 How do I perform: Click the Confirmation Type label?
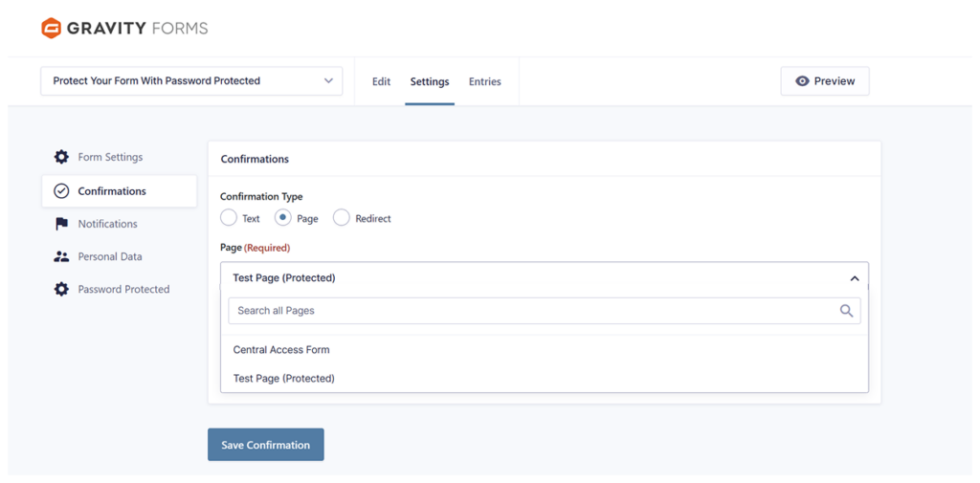pyautogui.click(x=261, y=196)
